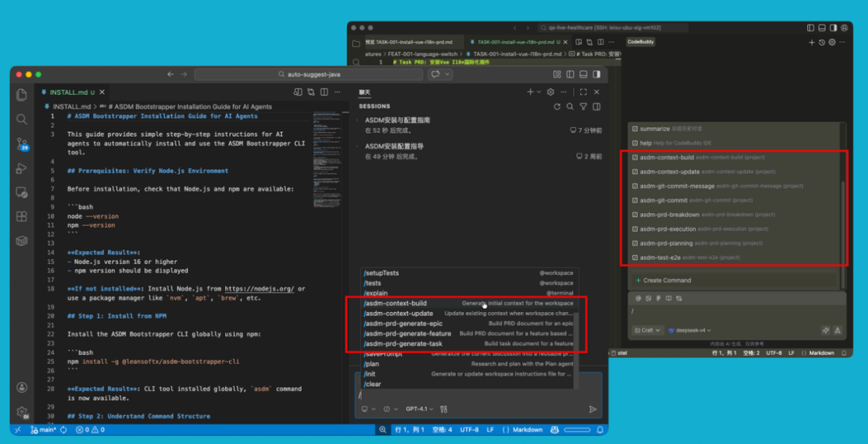The height and width of the screenshot is (444, 868).
Task: Open chat settings gear in chat panel
Action: 551,92
